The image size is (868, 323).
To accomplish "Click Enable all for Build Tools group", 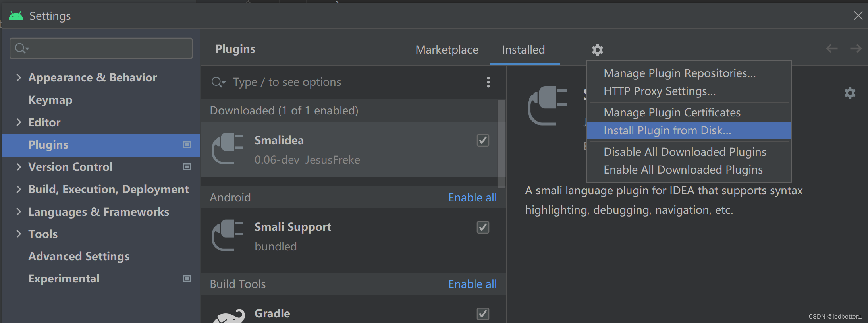I will (473, 284).
